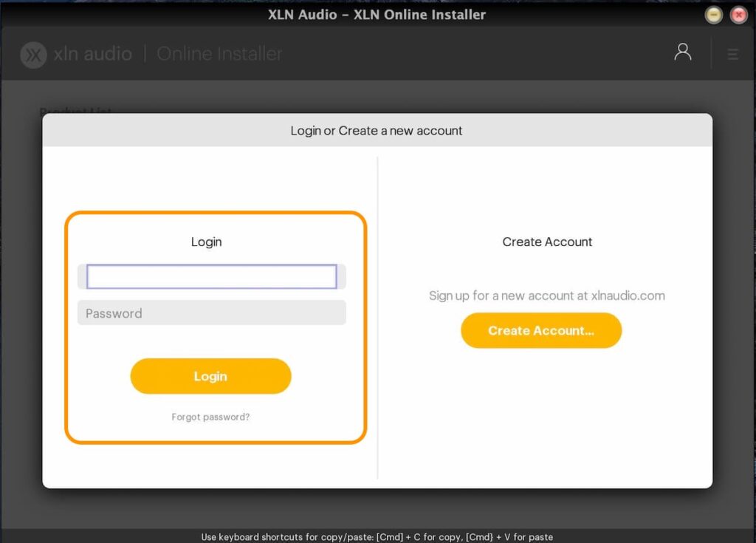The image size is (756, 543).
Task: Click the 'Login' heading in the left panel
Action: click(206, 242)
